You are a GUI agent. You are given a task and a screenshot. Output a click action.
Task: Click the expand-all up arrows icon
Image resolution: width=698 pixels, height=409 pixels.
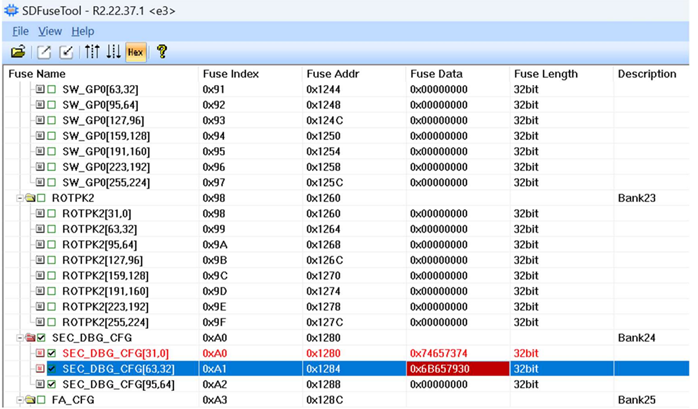tap(92, 51)
